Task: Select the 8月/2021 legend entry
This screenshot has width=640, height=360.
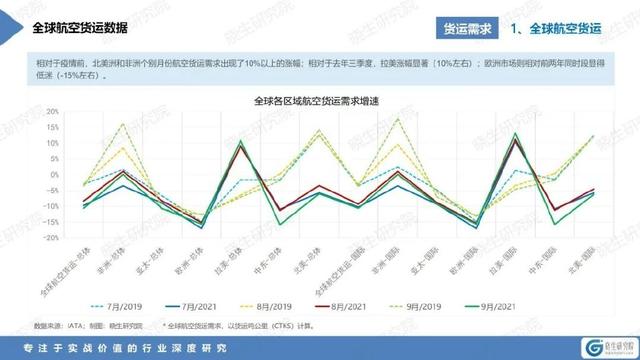Action: coord(341,307)
